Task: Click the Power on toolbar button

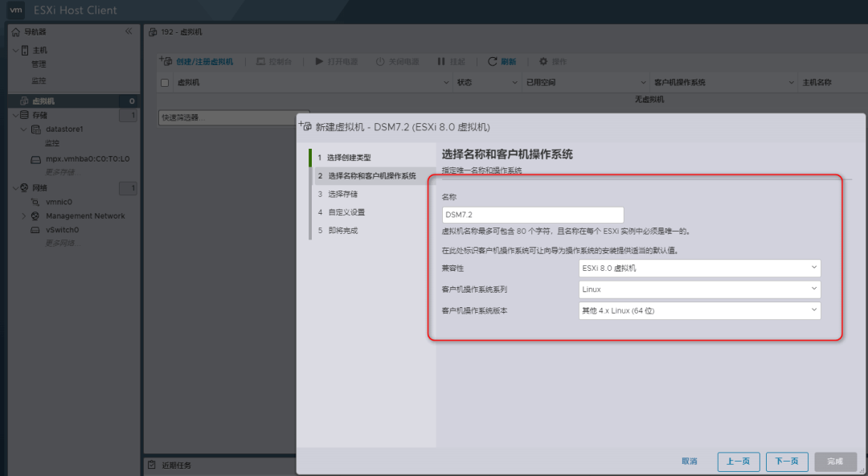Action: coord(337,61)
